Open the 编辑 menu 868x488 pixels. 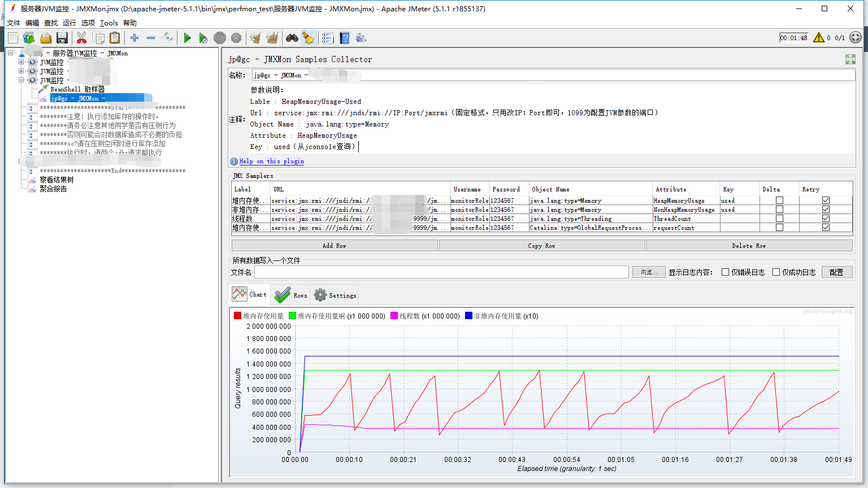[x=32, y=23]
